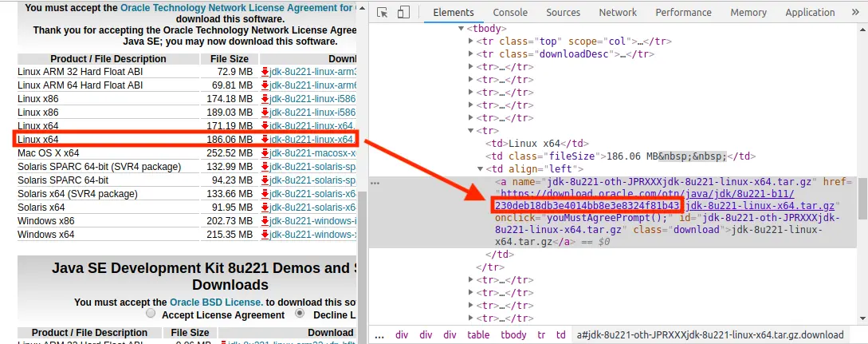Click the breadcrumb overflow ellipsis at bottom

pyautogui.click(x=379, y=334)
